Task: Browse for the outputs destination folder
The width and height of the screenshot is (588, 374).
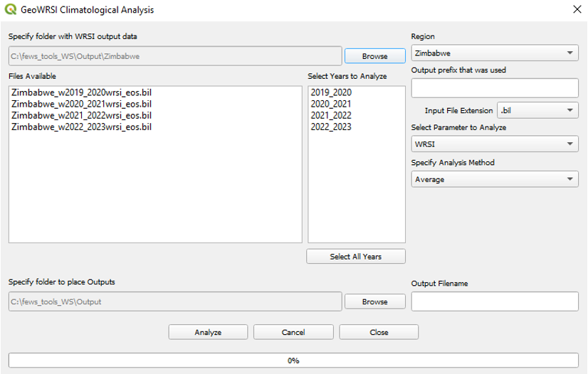Action: [374, 301]
